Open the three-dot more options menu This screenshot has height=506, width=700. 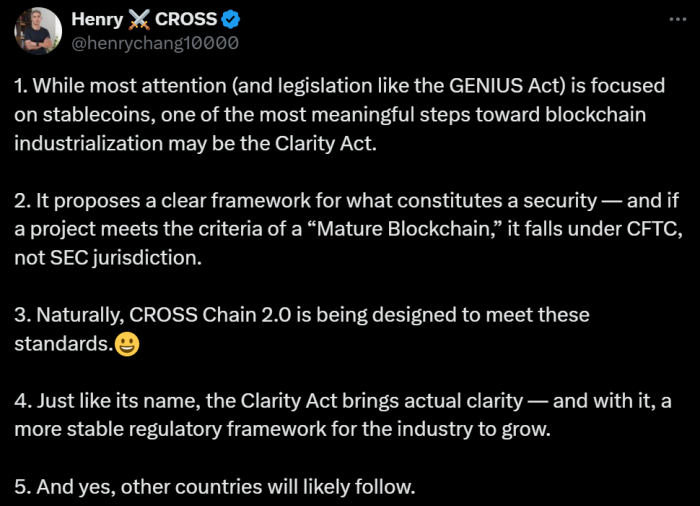678,19
